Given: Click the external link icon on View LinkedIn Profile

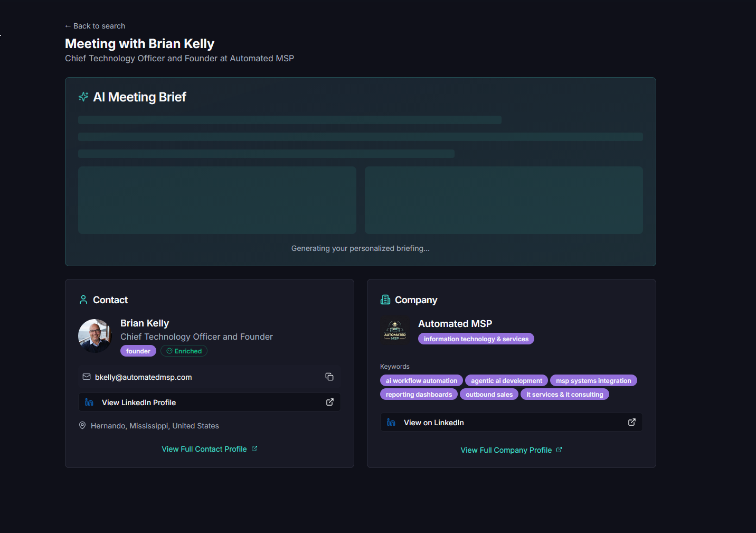Looking at the screenshot, I should click(329, 402).
